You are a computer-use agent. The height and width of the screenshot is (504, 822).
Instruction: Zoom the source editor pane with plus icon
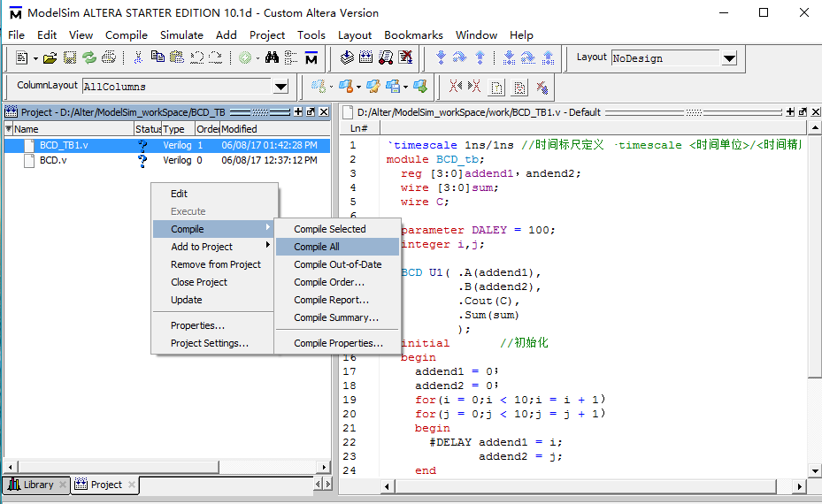pyautogui.click(x=790, y=111)
